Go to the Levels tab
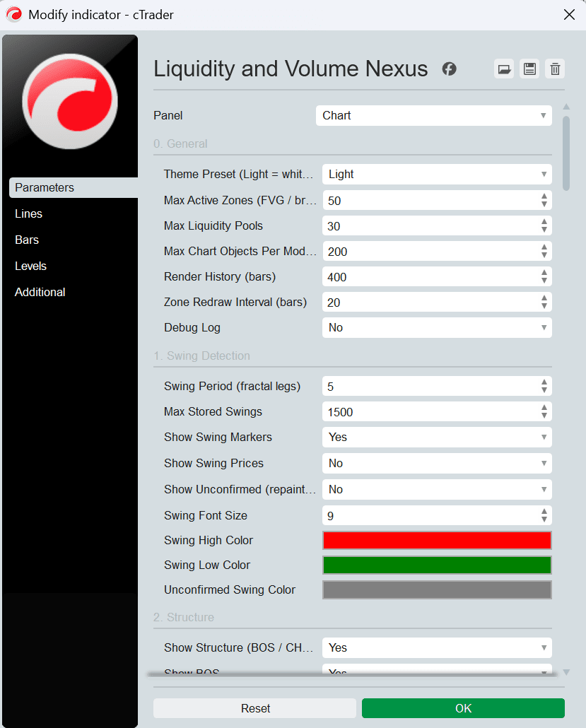This screenshot has width=586, height=728. pyautogui.click(x=30, y=266)
